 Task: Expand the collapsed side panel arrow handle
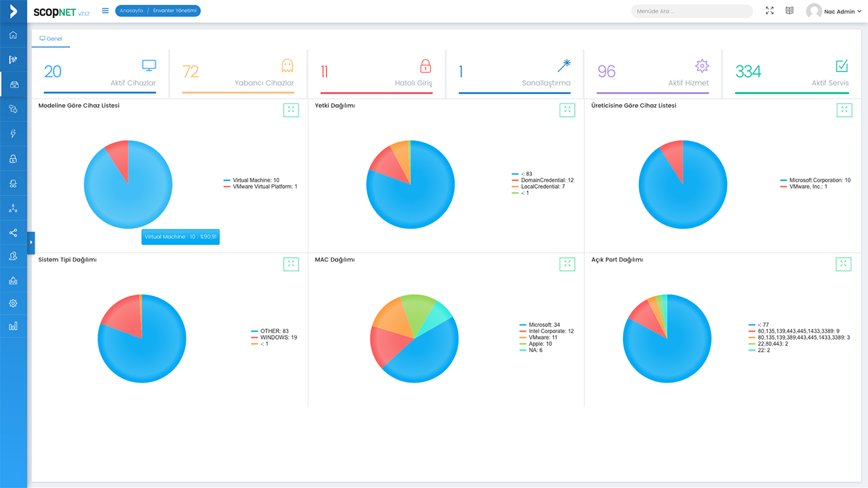tap(31, 242)
